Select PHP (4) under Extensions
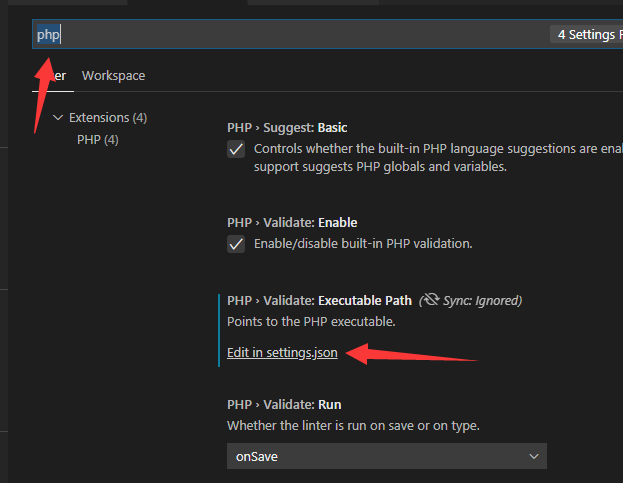Viewport: 623px width, 483px height. pos(98,140)
